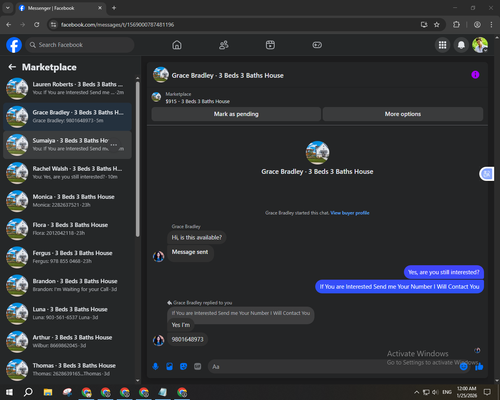
Task: Open the Friends icon in top navigation
Action: (224, 45)
